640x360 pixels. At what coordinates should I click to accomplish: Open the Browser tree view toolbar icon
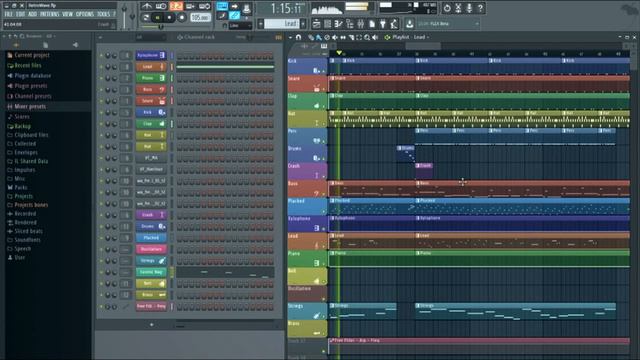click(350, 24)
